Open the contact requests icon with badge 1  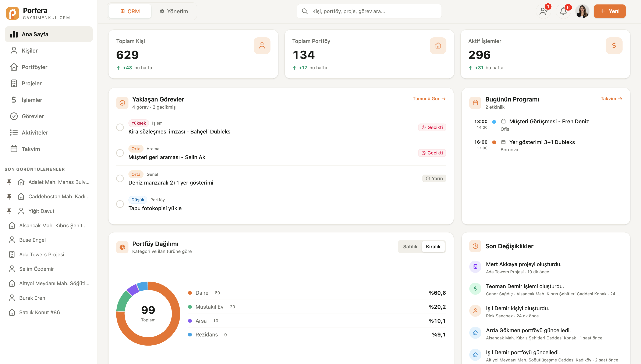[x=543, y=11]
